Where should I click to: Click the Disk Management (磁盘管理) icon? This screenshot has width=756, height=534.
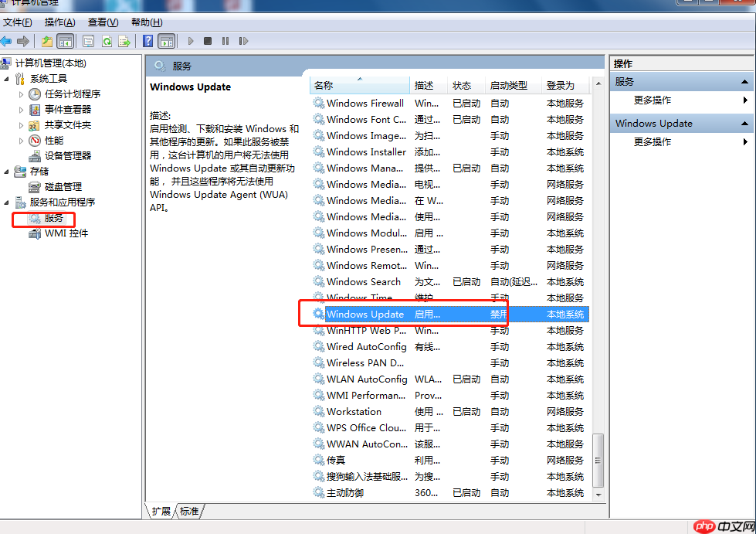tap(35, 187)
